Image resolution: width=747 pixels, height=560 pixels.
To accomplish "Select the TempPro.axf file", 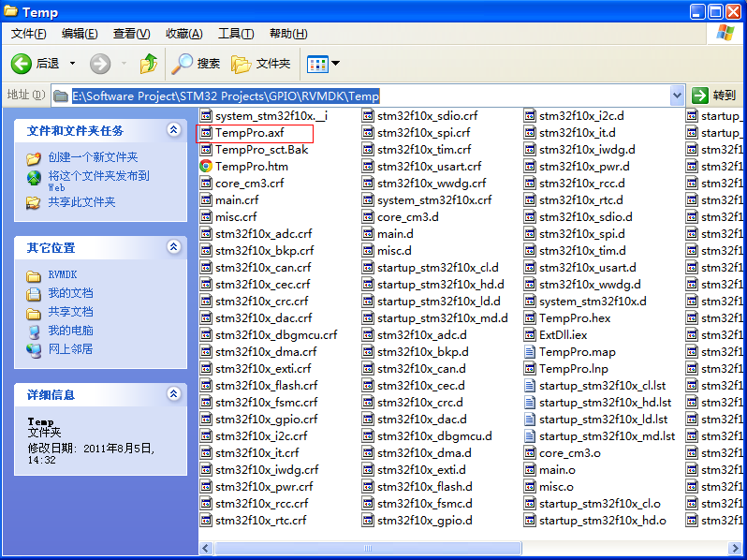I will click(249, 133).
